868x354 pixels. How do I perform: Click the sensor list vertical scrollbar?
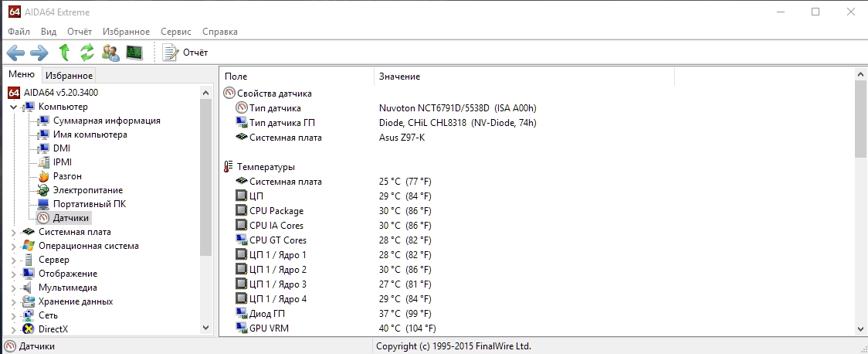coord(861,201)
